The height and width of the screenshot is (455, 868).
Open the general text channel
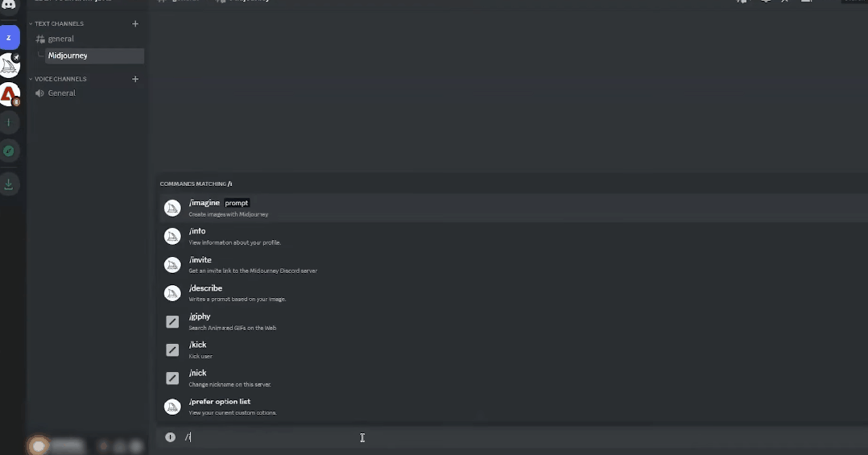(x=61, y=39)
